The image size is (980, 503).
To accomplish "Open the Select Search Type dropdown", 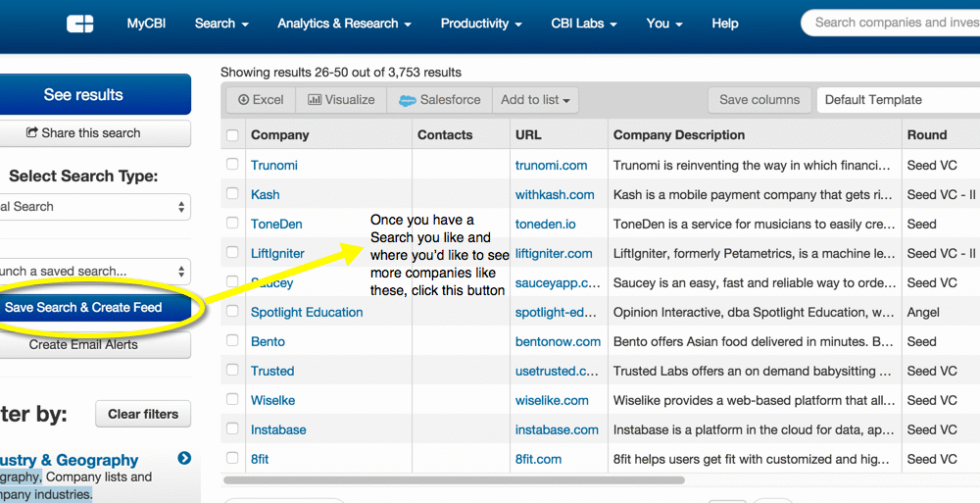I will coord(94,207).
